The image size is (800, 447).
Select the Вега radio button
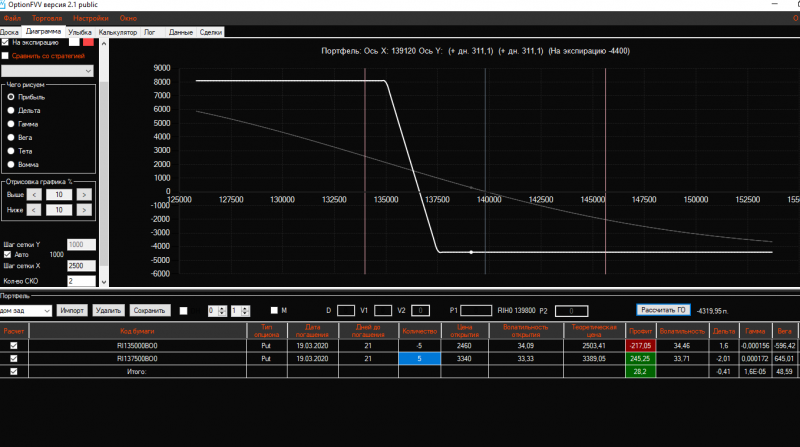click(x=11, y=137)
